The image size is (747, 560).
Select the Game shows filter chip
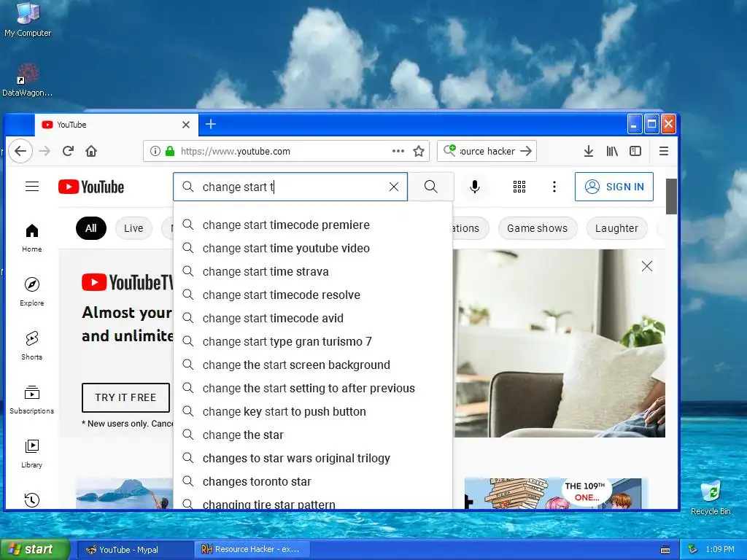(x=538, y=228)
